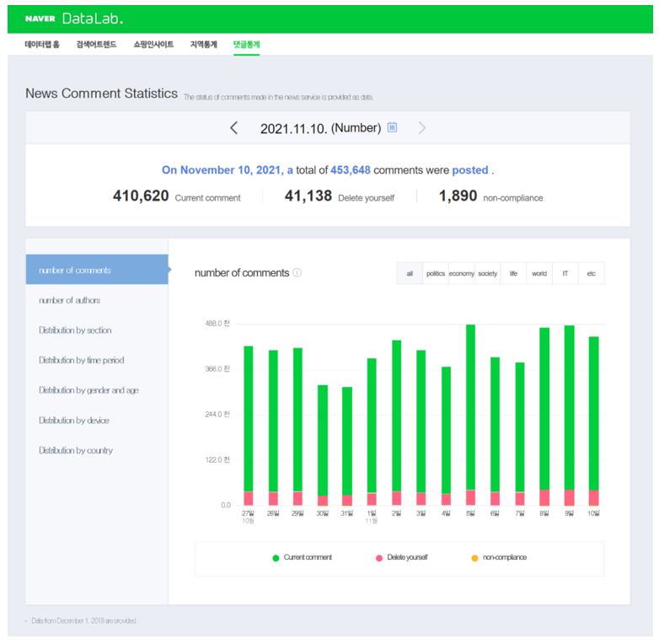Open the 쇼핑인사이트 menu tab
Image resolution: width=659 pixels, height=644 pixels.
pos(153,44)
